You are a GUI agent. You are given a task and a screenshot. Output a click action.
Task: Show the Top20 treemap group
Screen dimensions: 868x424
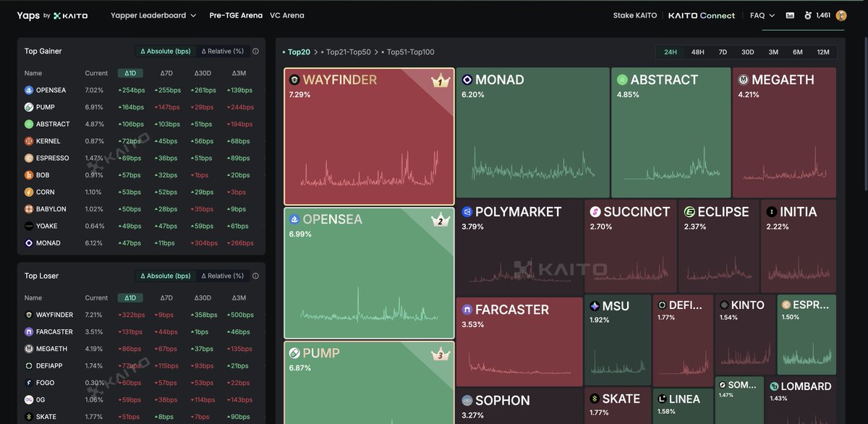tap(299, 52)
